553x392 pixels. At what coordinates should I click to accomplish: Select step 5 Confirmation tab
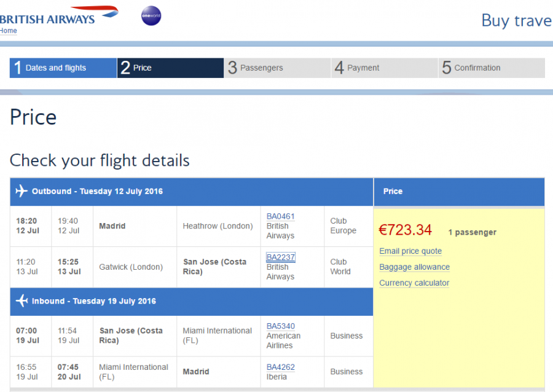(491, 68)
